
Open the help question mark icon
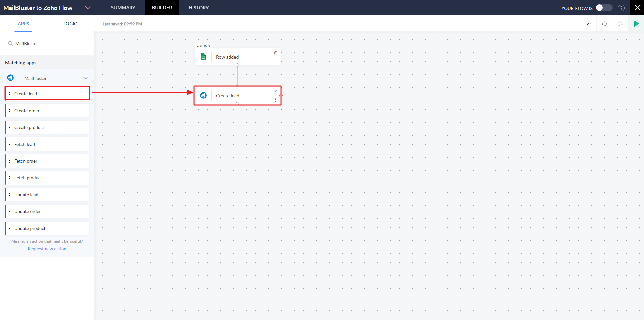[x=621, y=8]
